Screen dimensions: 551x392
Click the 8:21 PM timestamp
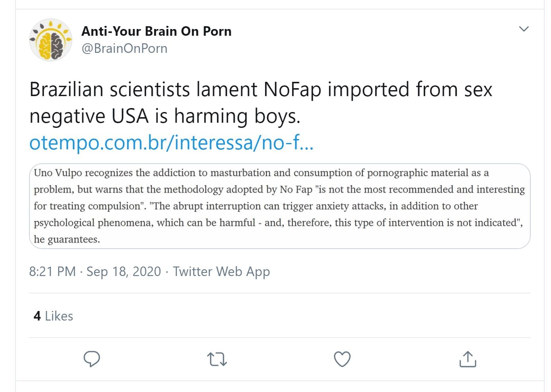click(52, 272)
